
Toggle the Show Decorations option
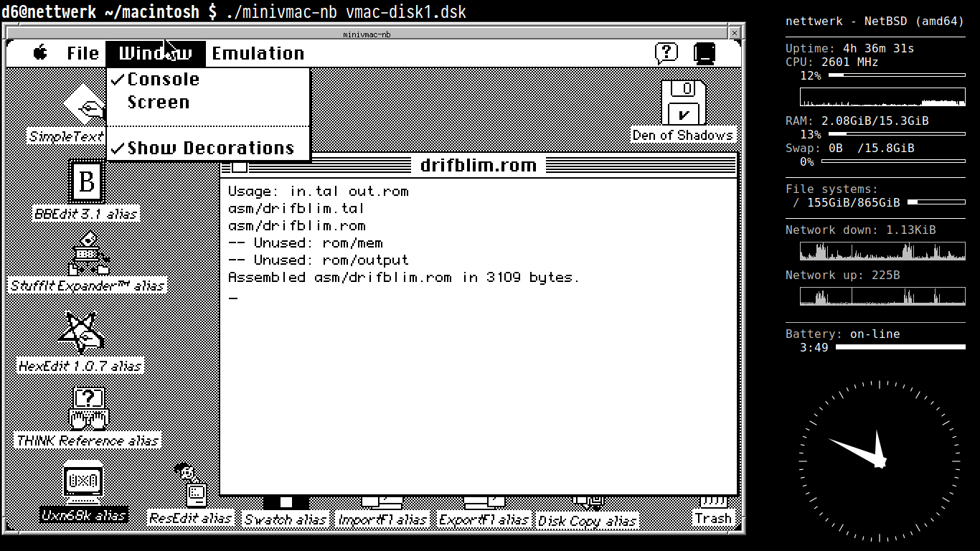pos(208,149)
